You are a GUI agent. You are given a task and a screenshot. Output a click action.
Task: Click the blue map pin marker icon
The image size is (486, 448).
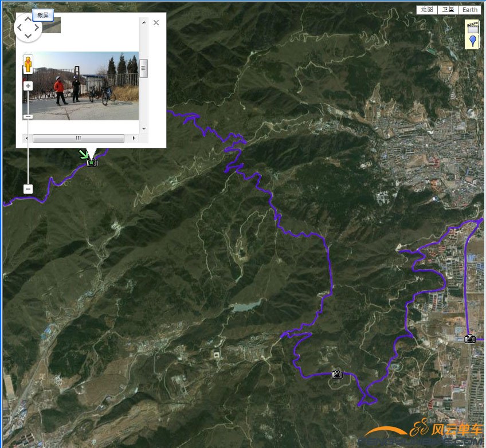[472, 41]
